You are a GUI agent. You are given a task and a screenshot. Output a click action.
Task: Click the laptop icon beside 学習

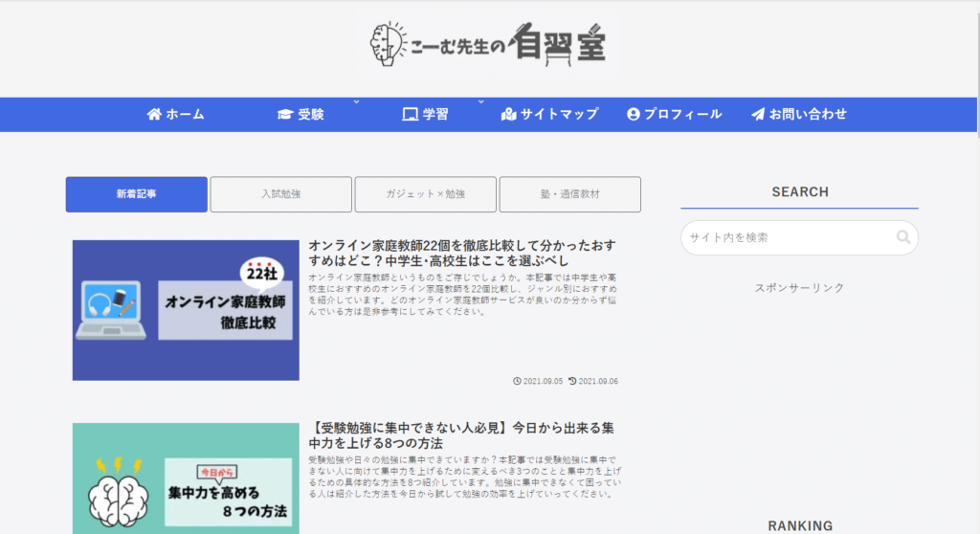pos(410,114)
